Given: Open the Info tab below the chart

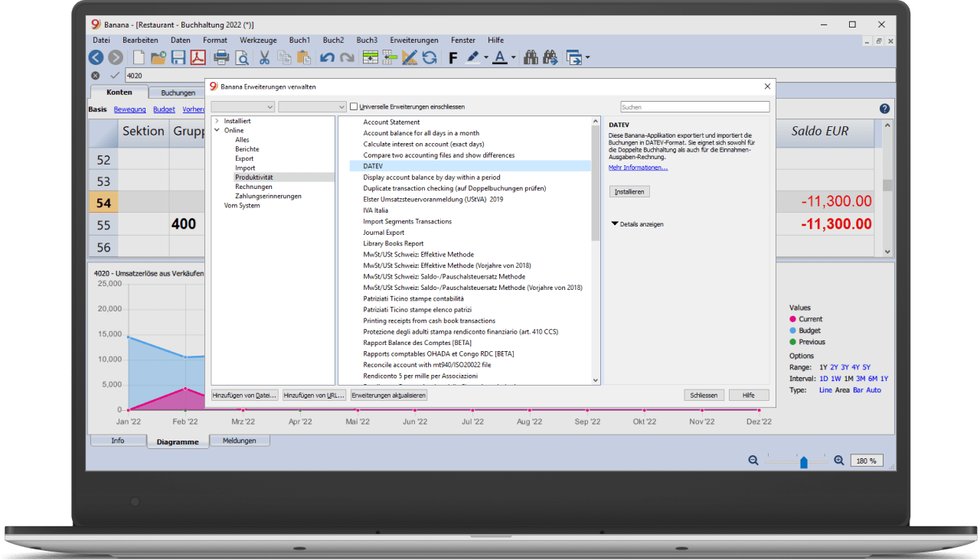Looking at the screenshot, I should coord(118,441).
